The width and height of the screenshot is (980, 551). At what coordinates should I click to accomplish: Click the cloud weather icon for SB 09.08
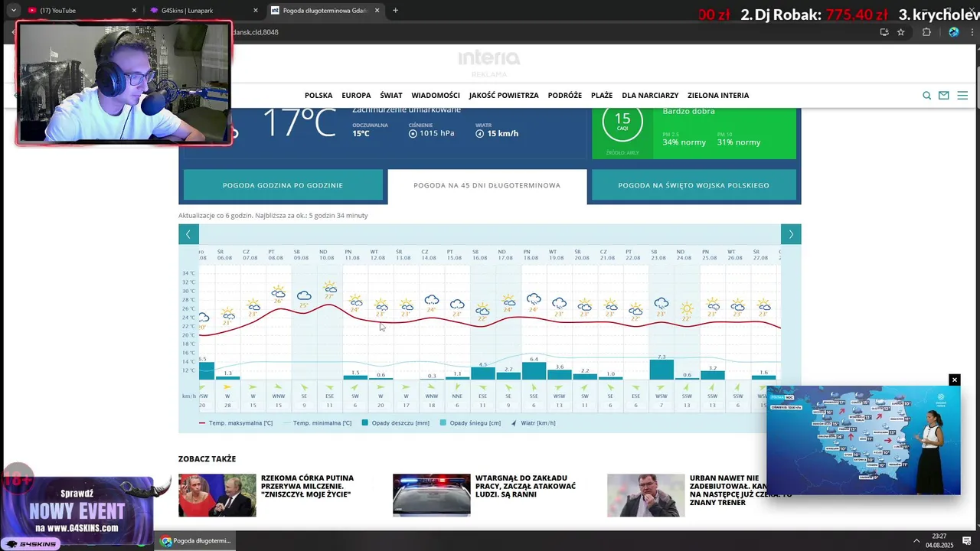click(304, 295)
